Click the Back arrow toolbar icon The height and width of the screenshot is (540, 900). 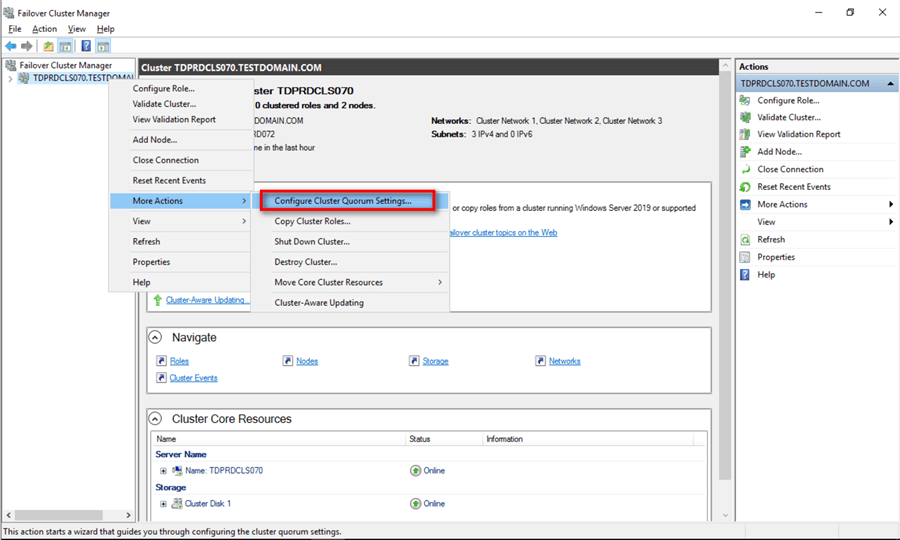[x=11, y=46]
